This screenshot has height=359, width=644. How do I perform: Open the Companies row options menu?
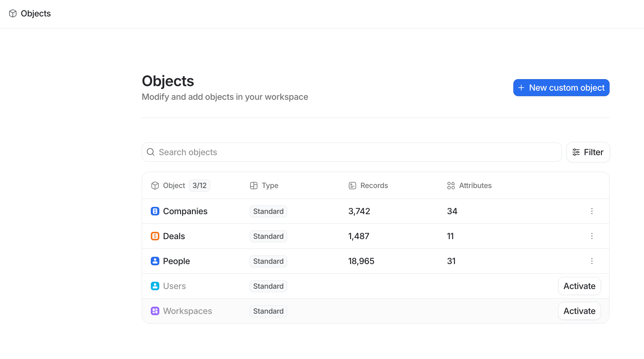[592, 211]
